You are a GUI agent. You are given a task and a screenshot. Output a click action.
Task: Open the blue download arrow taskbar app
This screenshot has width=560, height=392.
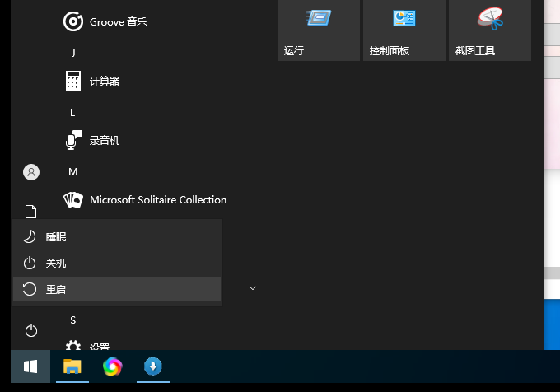click(153, 366)
